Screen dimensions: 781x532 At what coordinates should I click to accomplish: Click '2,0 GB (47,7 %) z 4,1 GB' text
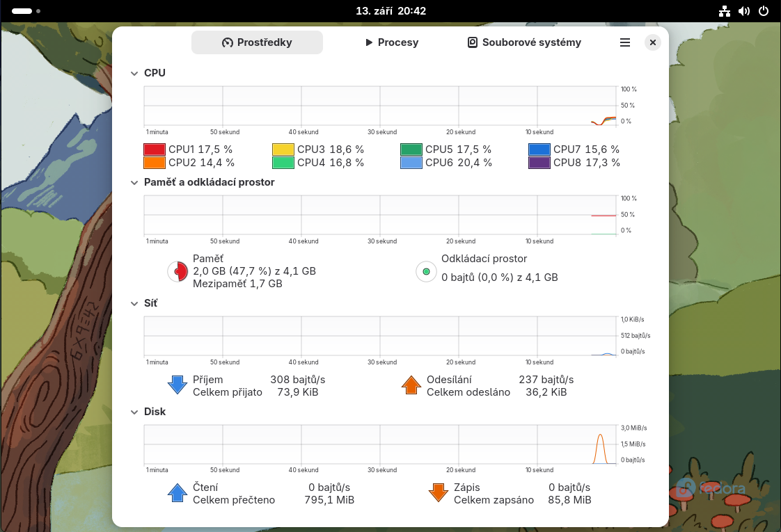[x=255, y=271]
